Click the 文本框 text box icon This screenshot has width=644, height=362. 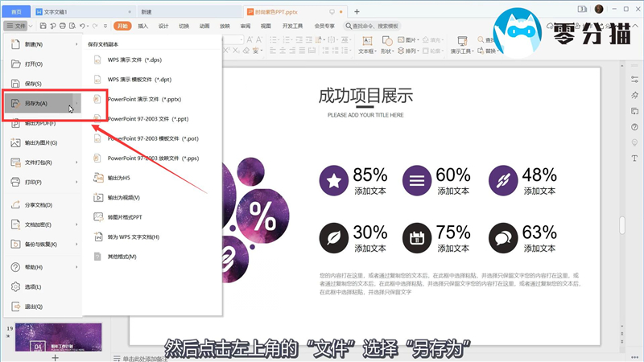366,39
